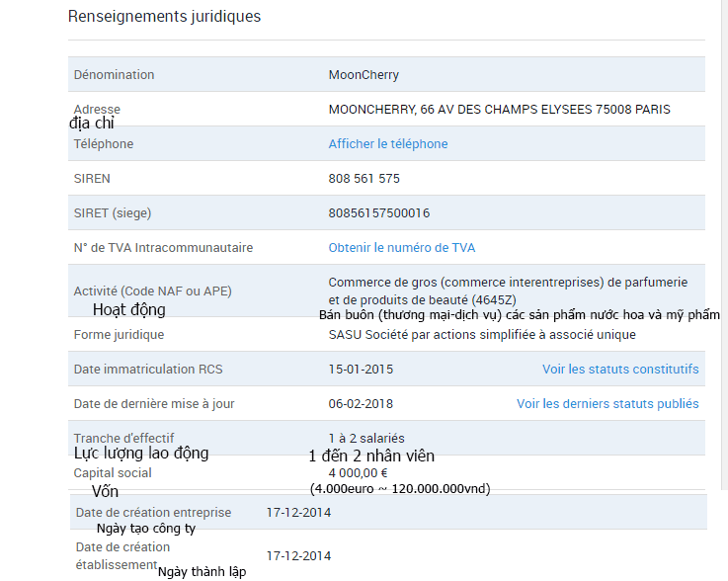Viewport: 728px width, 581px height.
Task: Select '1 à 2 salariés' value
Action: 366,438
